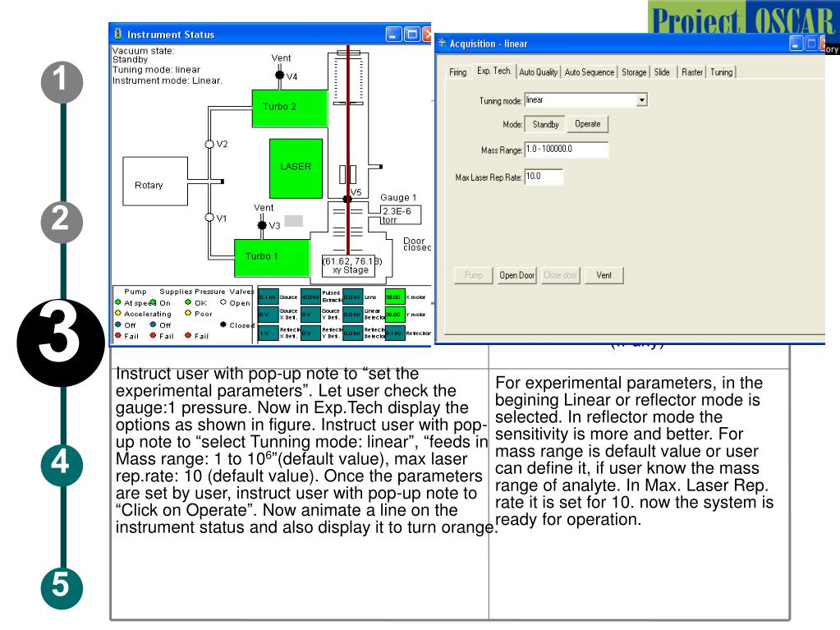Image resolution: width=840 pixels, height=630 pixels.
Task: Go to the Slide tab
Action: tap(662, 71)
